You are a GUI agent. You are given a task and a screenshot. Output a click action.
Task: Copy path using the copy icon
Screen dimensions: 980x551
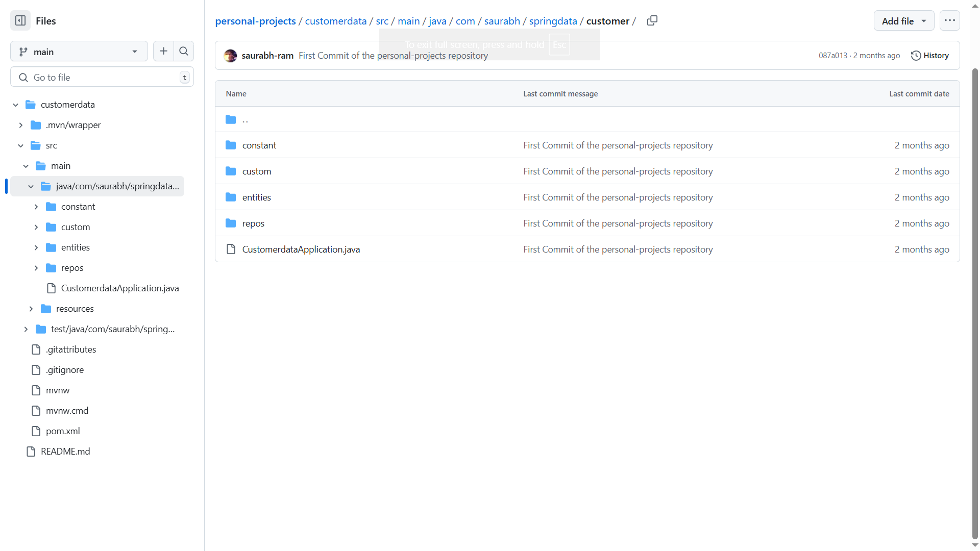click(x=652, y=21)
